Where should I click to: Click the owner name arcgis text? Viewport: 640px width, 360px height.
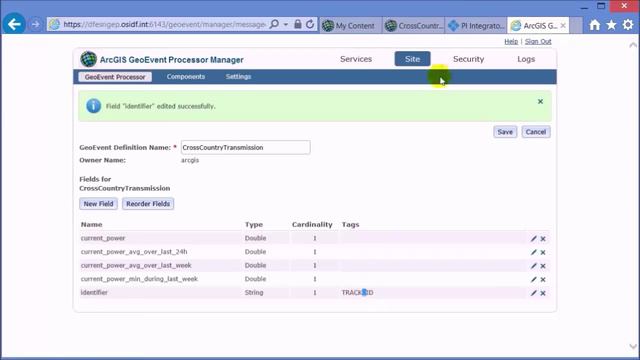coord(190,160)
